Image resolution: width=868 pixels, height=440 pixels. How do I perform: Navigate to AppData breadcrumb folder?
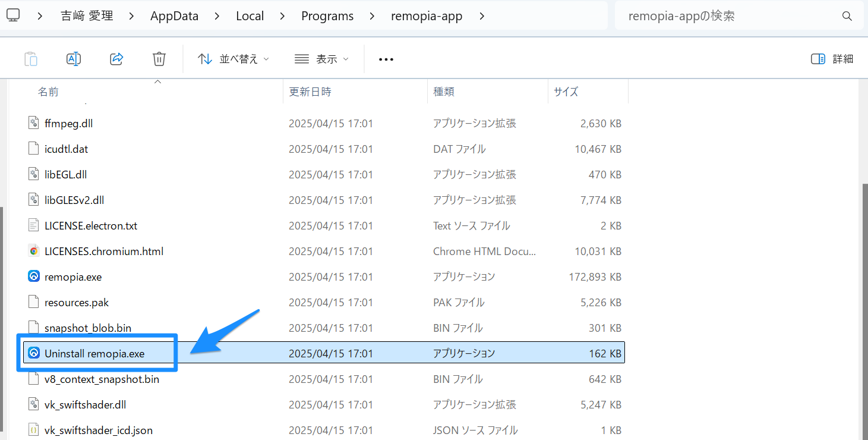[175, 16]
